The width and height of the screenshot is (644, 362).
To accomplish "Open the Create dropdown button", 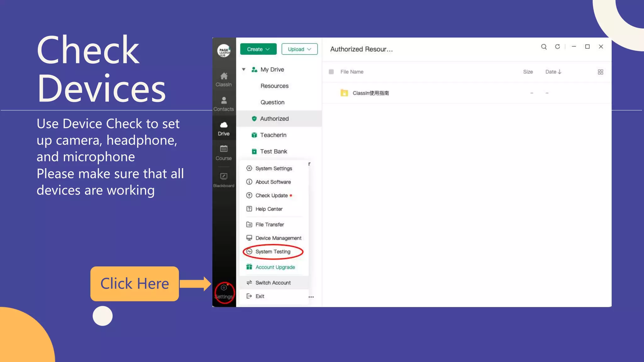I will click(258, 49).
